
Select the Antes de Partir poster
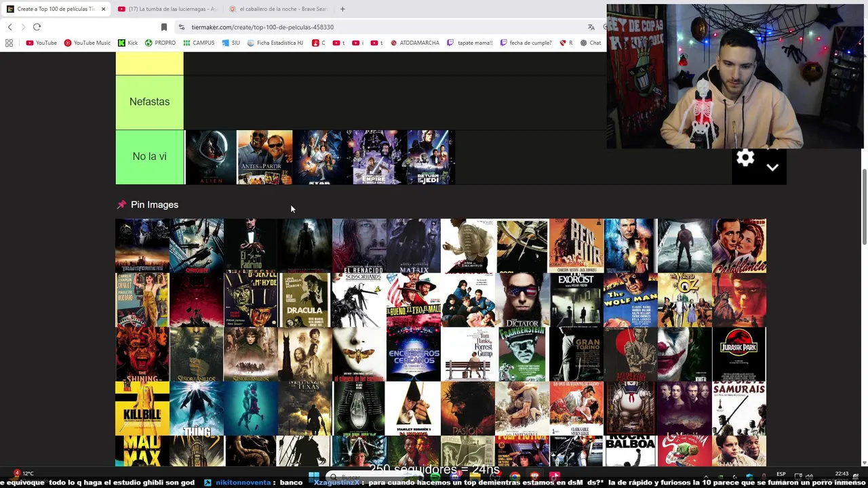(264, 157)
